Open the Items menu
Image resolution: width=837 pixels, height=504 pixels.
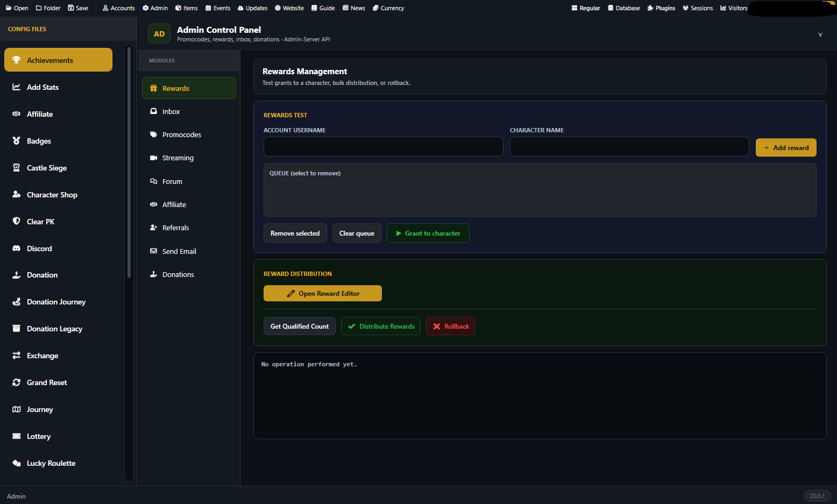pos(186,8)
